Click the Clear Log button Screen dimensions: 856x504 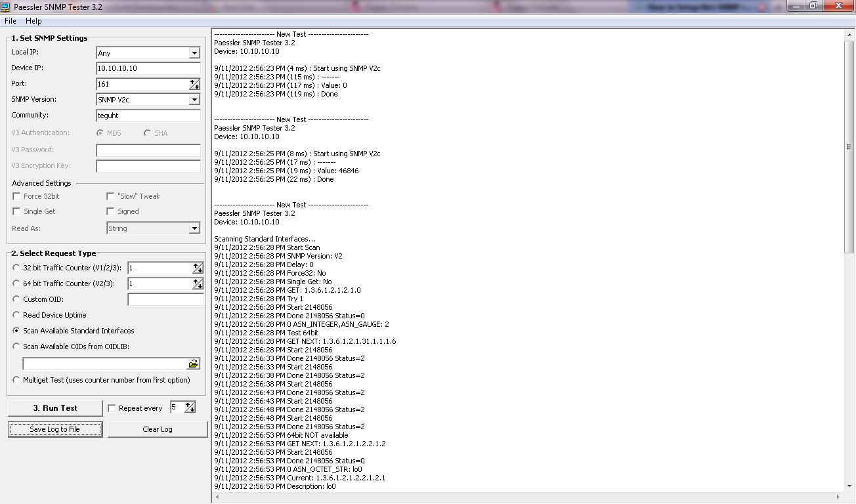[157, 429]
